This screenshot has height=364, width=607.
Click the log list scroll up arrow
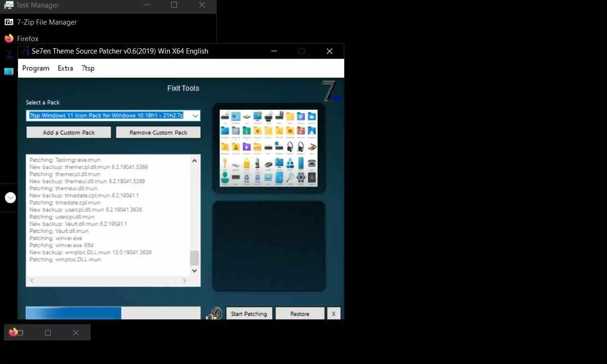click(x=194, y=161)
